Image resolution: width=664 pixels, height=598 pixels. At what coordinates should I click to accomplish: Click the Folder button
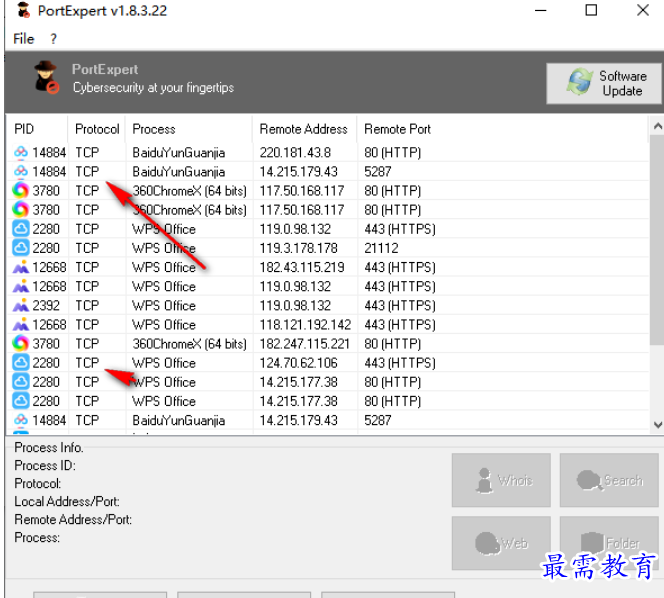(609, 543)
